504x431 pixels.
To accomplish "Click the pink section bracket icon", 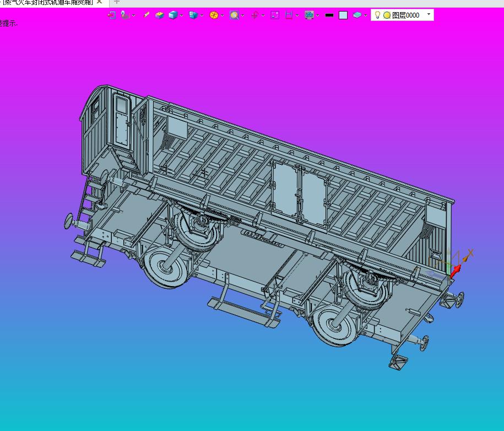I will 289,15.
